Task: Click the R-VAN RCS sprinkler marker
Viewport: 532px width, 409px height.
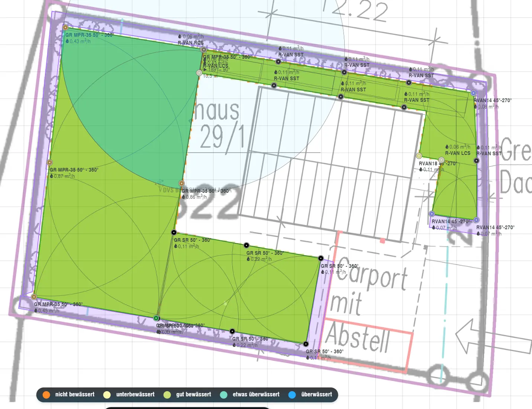Action: [203, 49]
